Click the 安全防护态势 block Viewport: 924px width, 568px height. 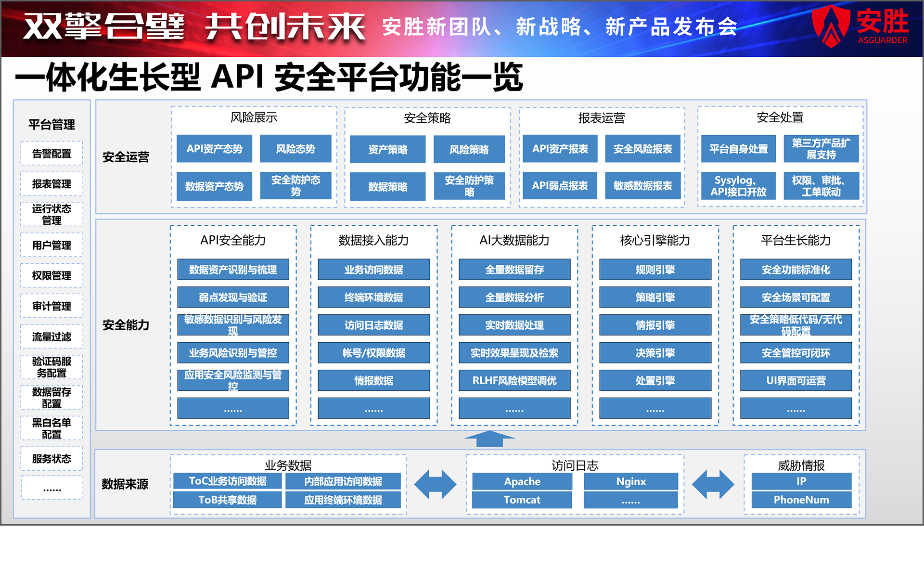pyautogui.click(x=295, y=186)
